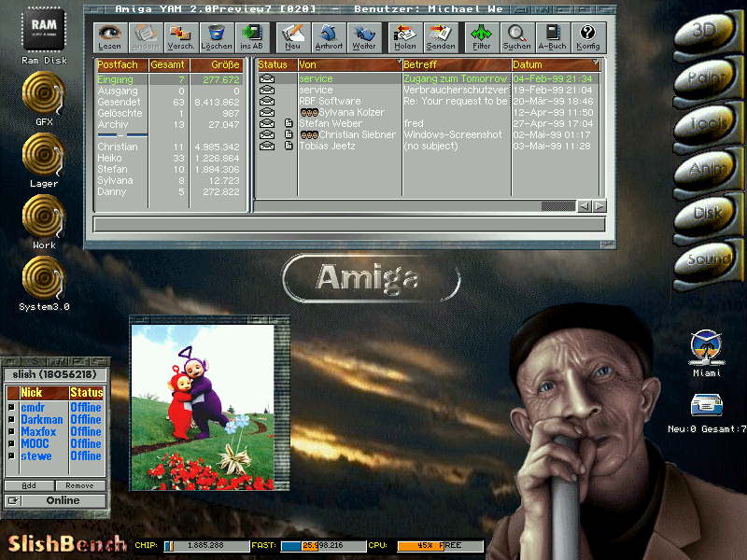Click the message list horizontal scrollbar
This screenshot has height=560, width=747.
557,205
